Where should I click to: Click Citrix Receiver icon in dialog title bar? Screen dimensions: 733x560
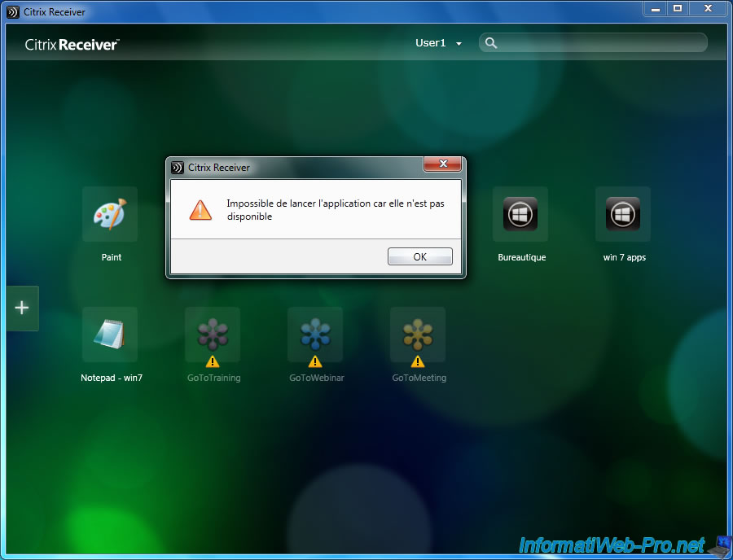pos(178,167)
